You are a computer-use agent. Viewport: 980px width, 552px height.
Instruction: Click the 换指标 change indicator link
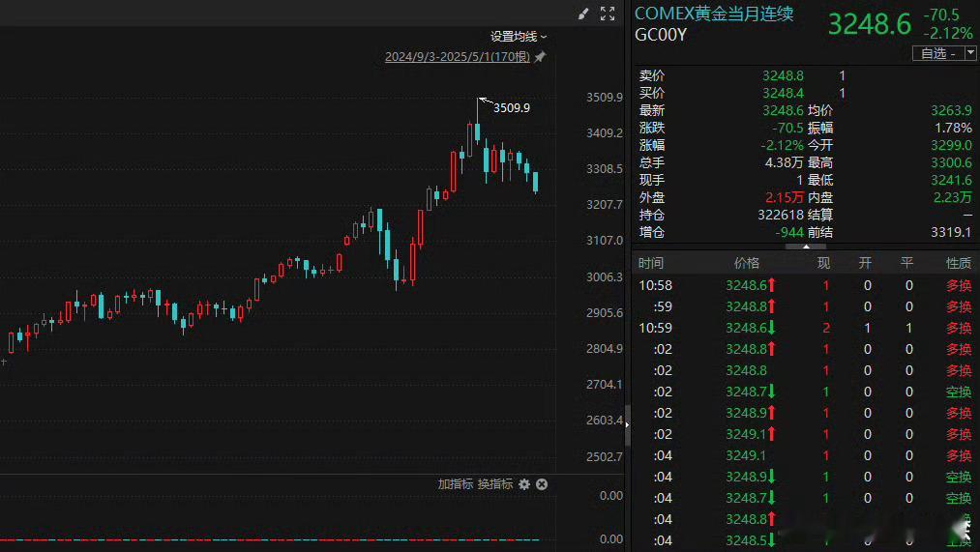[x=495, y=484]
